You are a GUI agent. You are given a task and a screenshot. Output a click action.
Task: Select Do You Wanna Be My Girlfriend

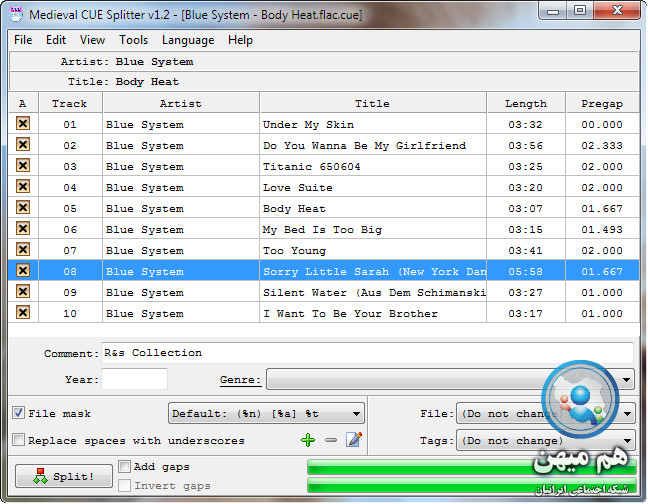point(373,145)
